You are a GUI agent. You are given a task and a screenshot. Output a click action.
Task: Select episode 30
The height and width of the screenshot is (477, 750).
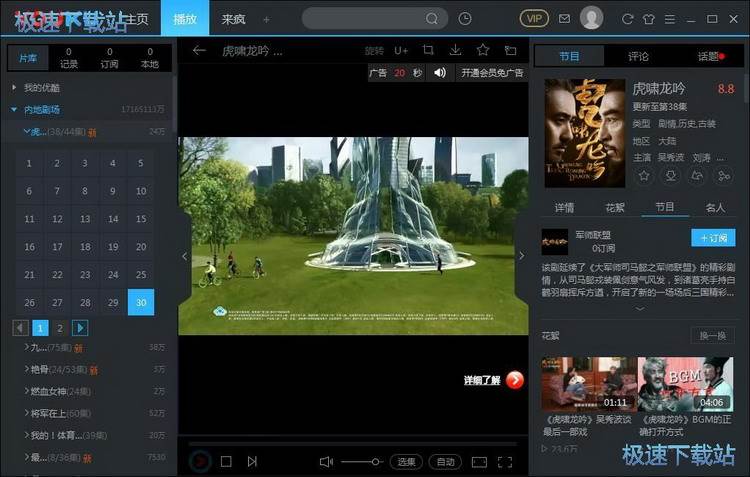click(x=141, y=302)
